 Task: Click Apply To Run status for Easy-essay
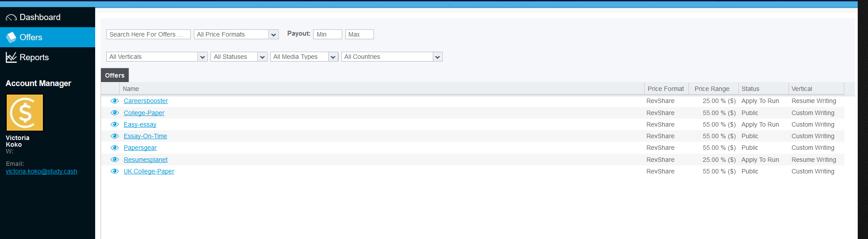point(760,124)
